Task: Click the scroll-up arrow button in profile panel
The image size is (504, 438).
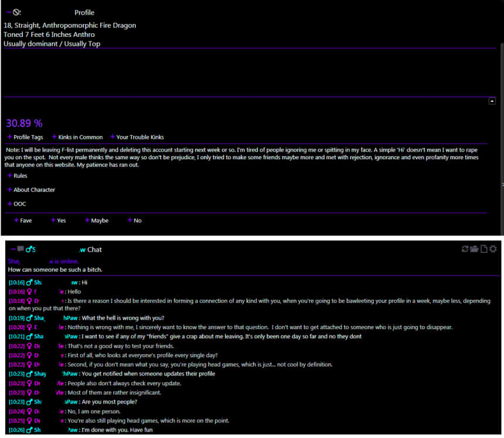Action: click(x=492, y=101)
